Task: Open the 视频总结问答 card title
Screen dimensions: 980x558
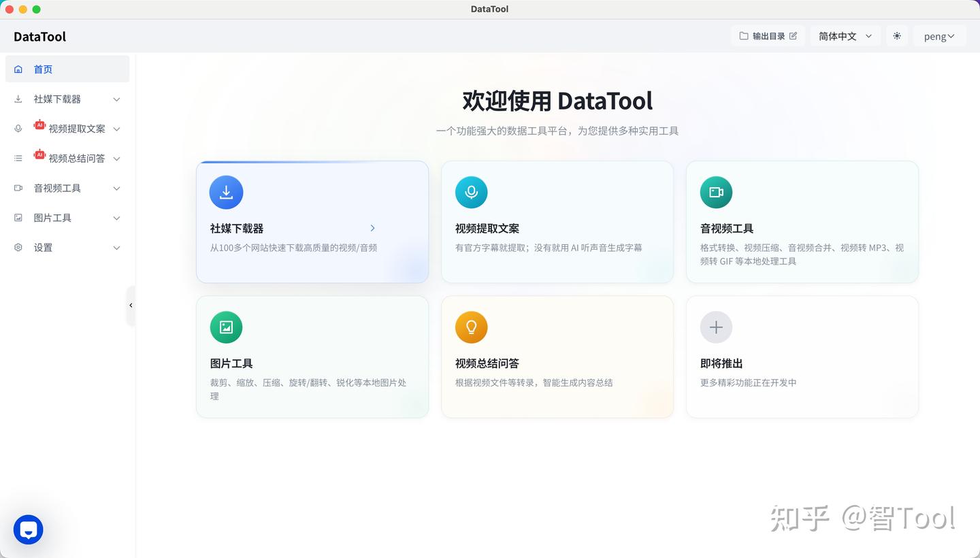Action: click(x=487, y=363)
